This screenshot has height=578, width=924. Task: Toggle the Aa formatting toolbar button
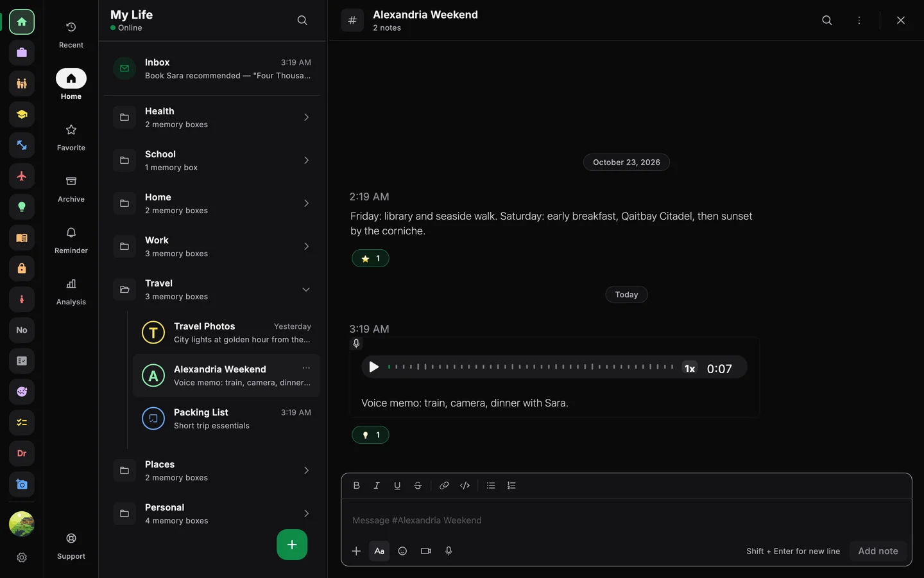pyautogui.click(x=379, y=551)
